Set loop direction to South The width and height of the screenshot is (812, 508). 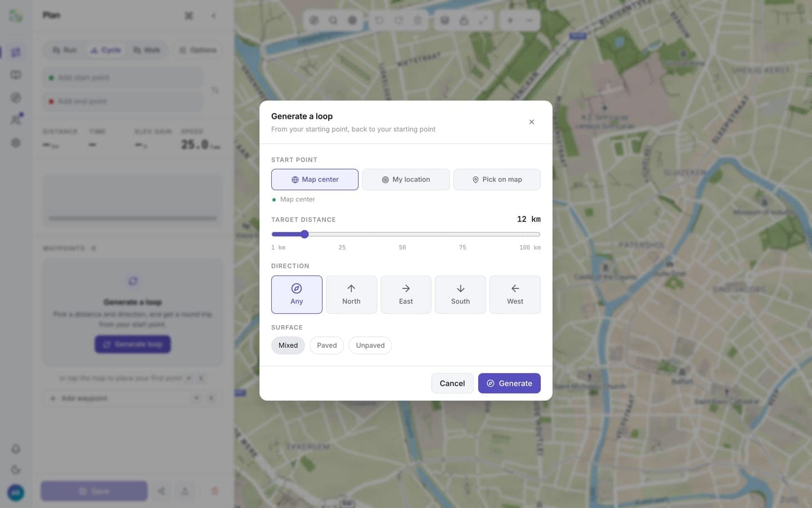pyautogui.click(x=460, y=295)
